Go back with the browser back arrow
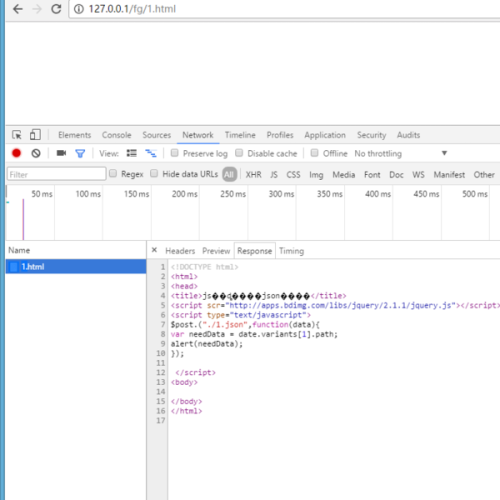This screenshot has width=500, height=500. [18, 9]
